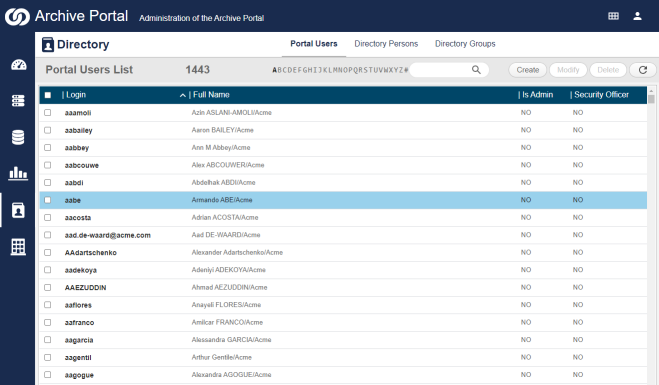Viewport: 659px width, 385px height.
Task: Sort by the Security Officer column header
Action: coord(600,95)
